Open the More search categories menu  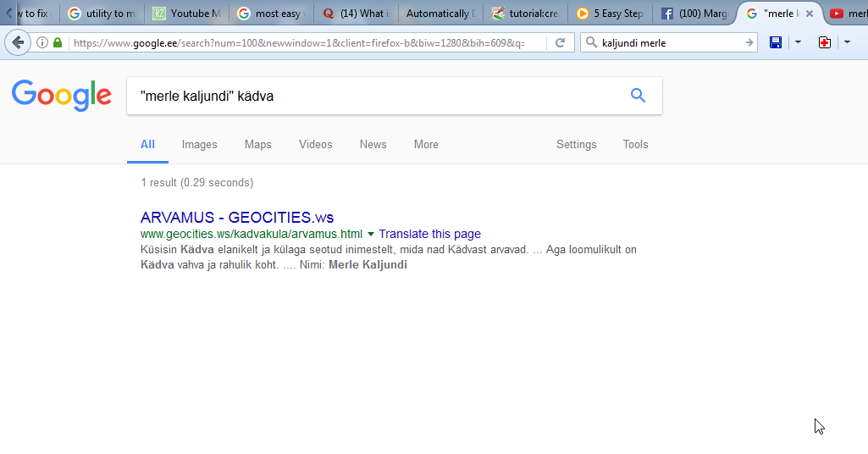[x=426, y=144]
